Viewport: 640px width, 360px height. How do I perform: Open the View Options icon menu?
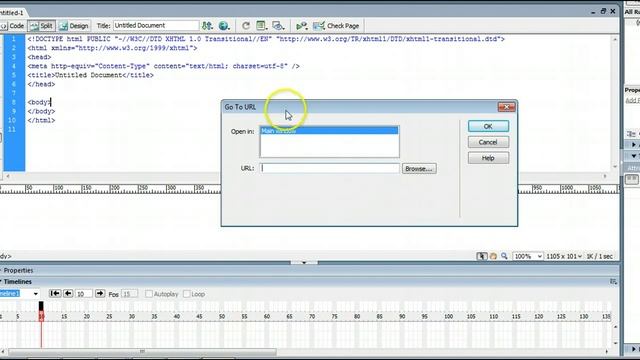click(262, 26)
